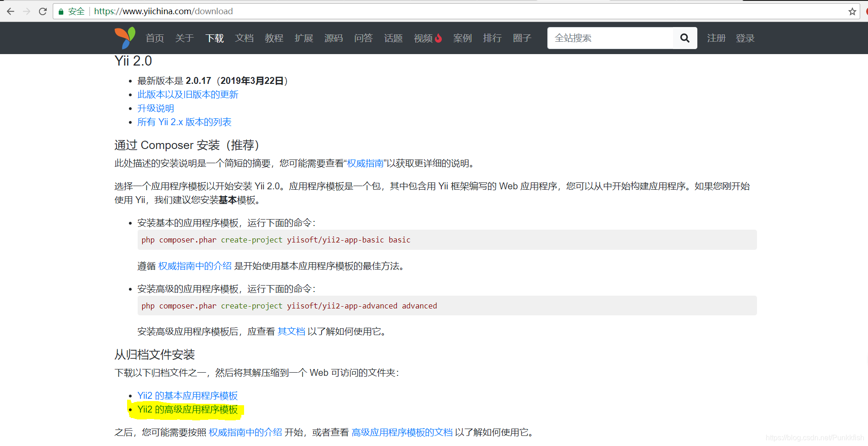Viewport: 868px width, 446px height.
Task: Open the 源码 menu item
Action: [334, 38]
